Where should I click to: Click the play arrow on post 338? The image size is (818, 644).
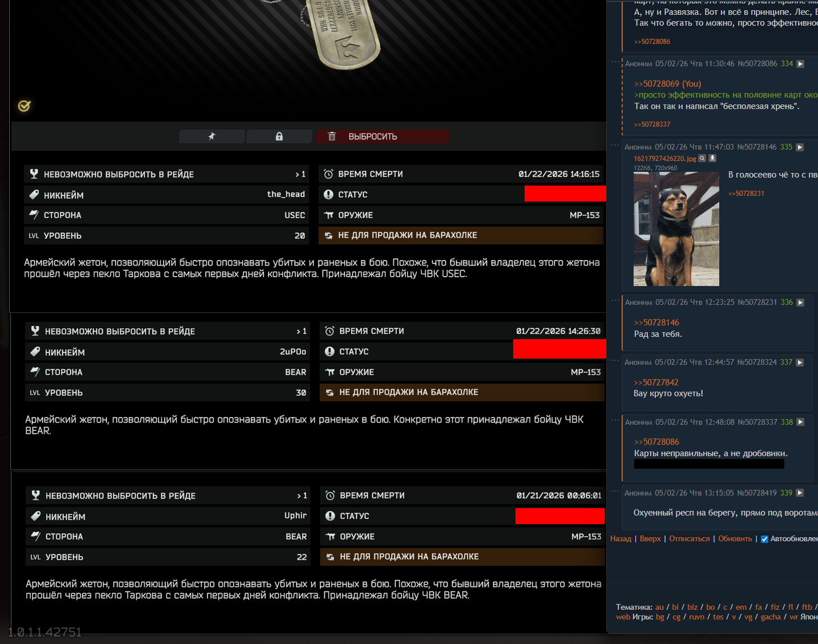(x=800, y=422)
